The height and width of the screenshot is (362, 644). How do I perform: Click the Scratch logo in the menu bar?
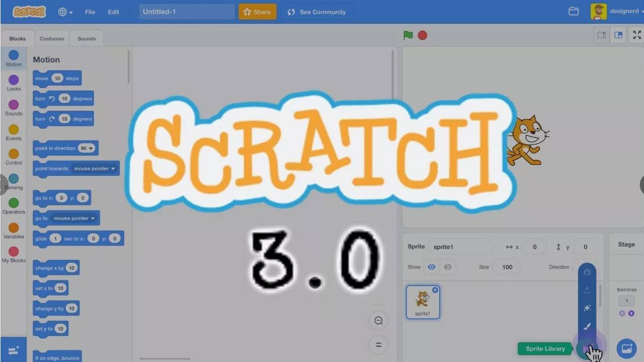[x=29, y=12]
